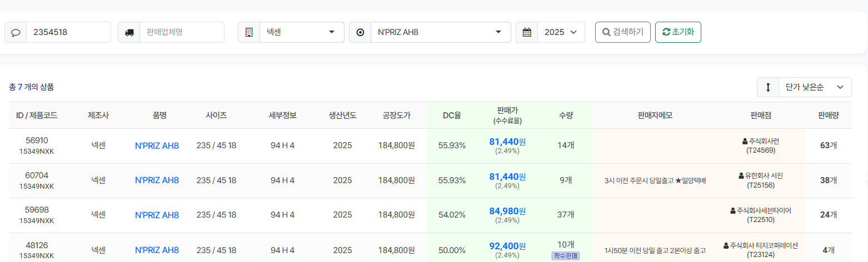The image size is (868, 262).
Task: Click the 판매업체명 seller name input field
Action: coord(181,32)
